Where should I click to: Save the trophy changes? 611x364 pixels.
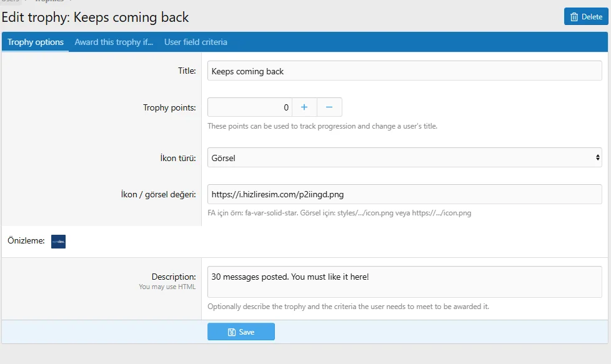click(x=241, y=332)
